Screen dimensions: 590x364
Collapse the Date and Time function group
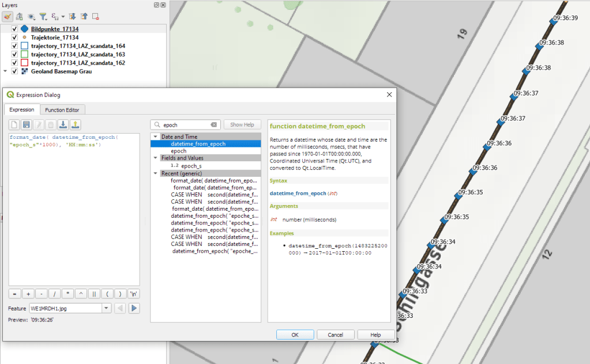tap(155, 137)
